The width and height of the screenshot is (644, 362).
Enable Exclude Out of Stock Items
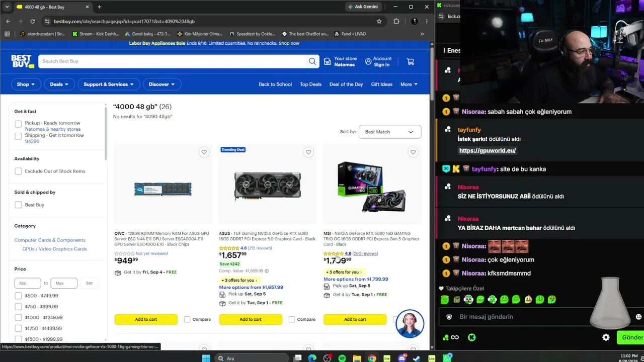click(18, 171)
